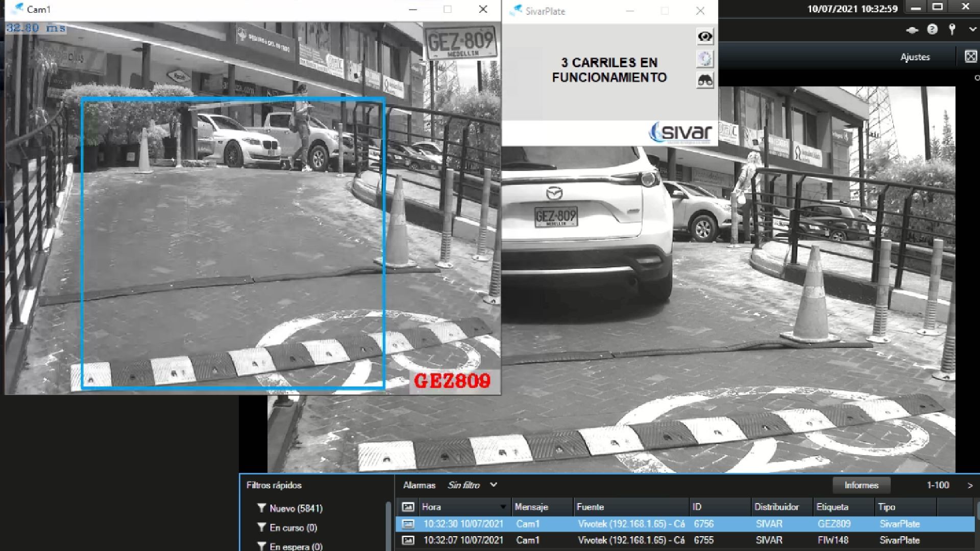Click the date and time display in title bar

(x=852, y=9)
